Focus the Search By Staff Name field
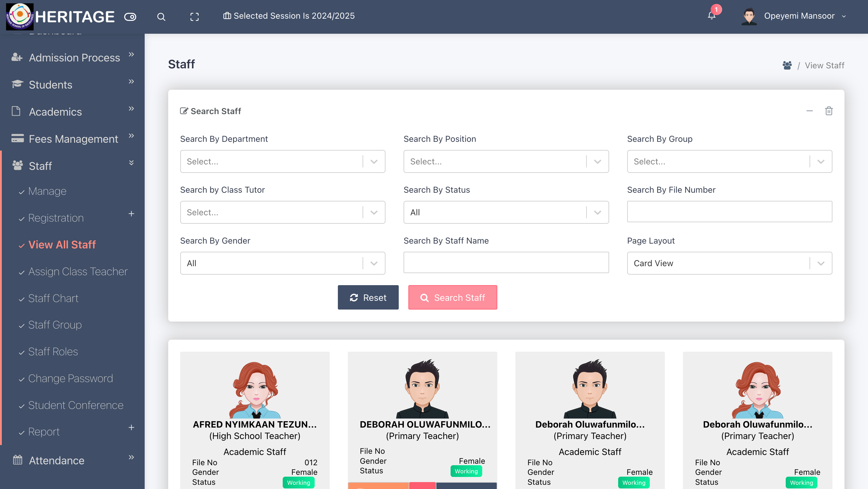Image resolution: width=868 pixels, height=489 pixels. point(506,263)
